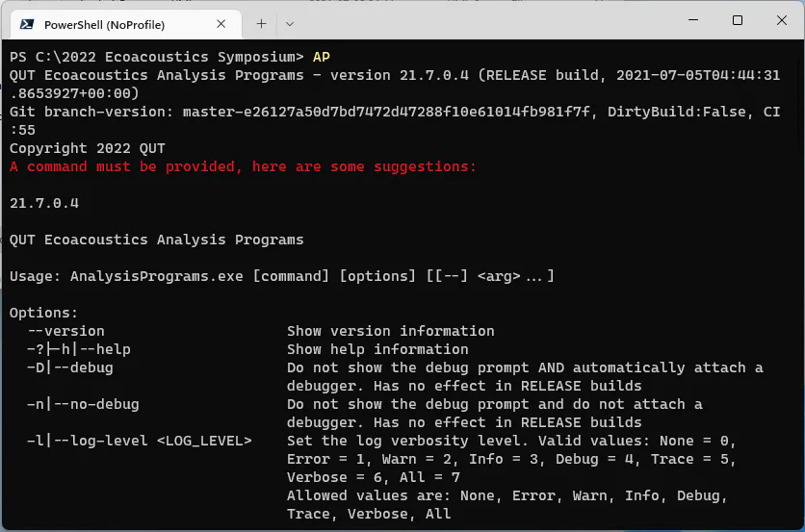This screenshot has height=532, width=805.
Task: Click the -D|--debug option entry
Action: [70, 367]
